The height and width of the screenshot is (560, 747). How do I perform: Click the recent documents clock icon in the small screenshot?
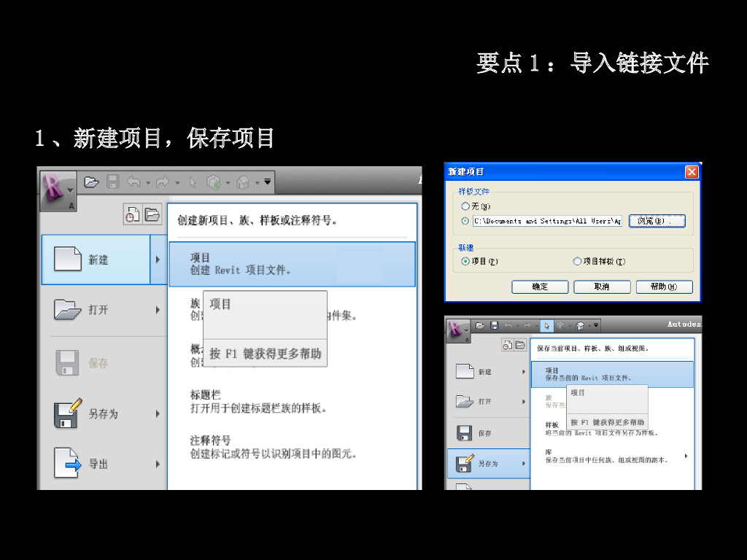[508, 345]
